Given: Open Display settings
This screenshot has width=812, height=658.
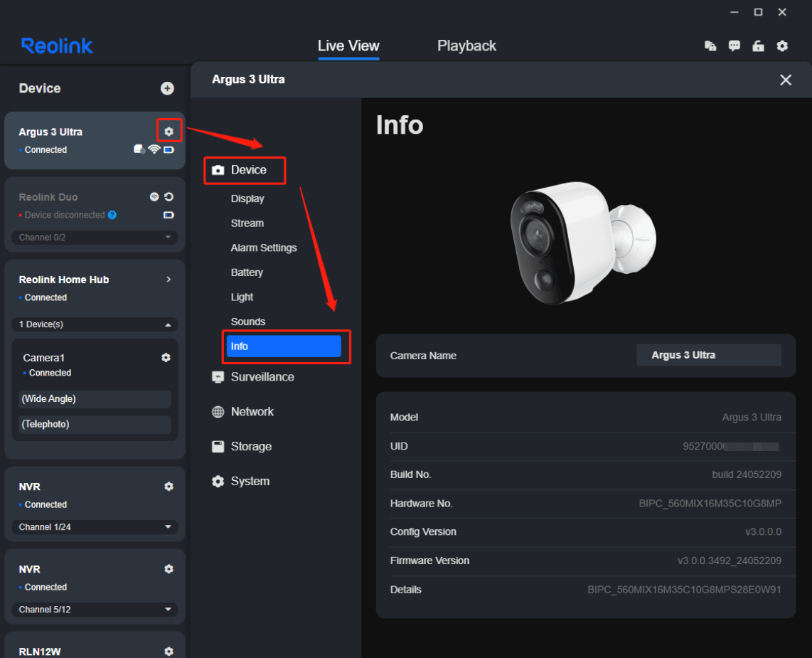Looking at the screenshot, I should (247, 199).
